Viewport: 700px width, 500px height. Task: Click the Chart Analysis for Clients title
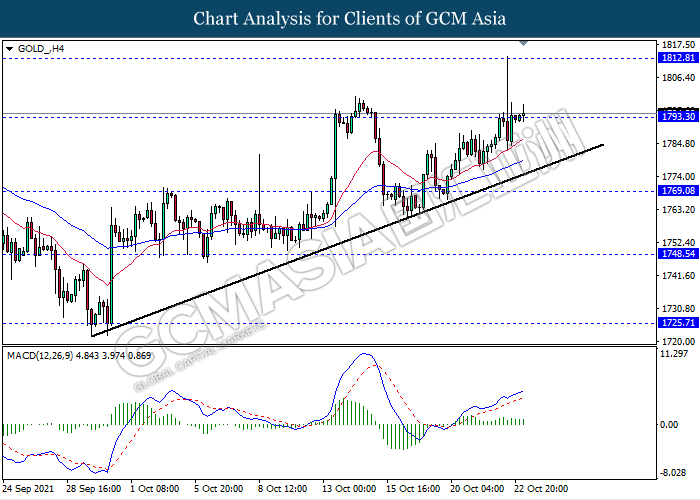350,19
